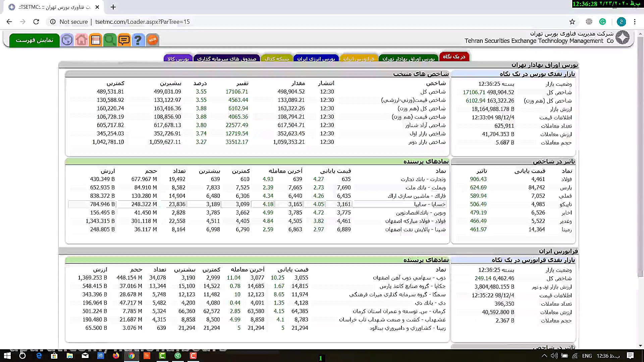
Task: Open the orange market report list icon
Action: point(96,40)
